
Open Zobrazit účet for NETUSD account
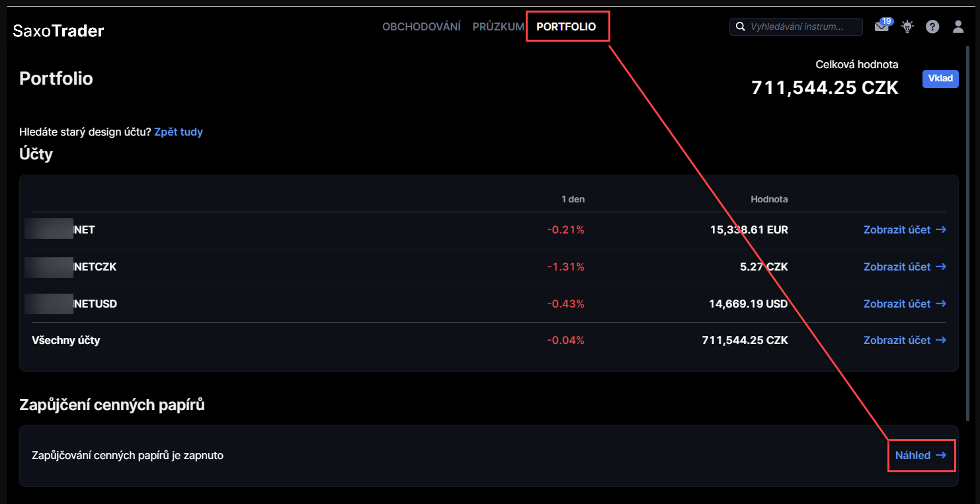pyautogui.click(x=904, y=304)
